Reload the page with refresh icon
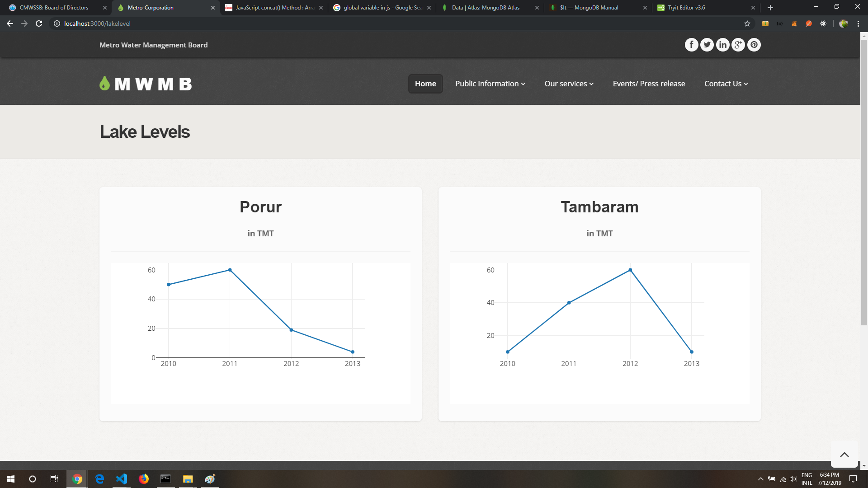The width and height of the screenshot is (868, 488). (39, 23)
